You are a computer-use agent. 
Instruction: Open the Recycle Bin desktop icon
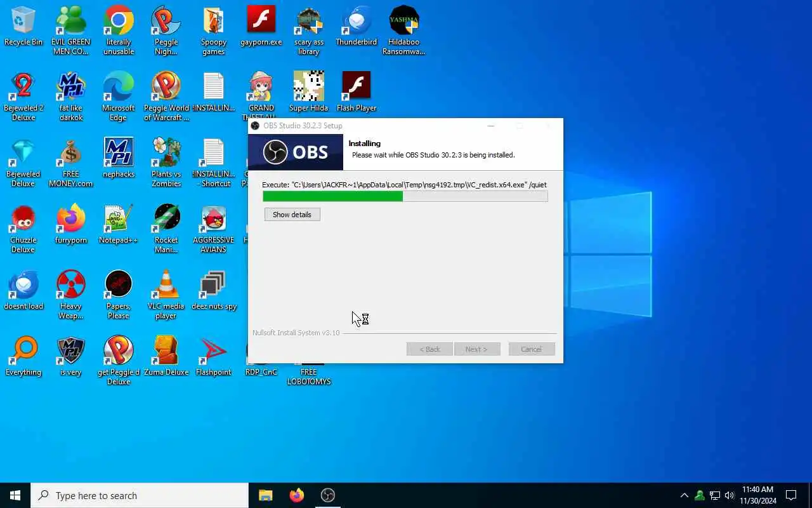pyautogui.click(x=23, y=27)
